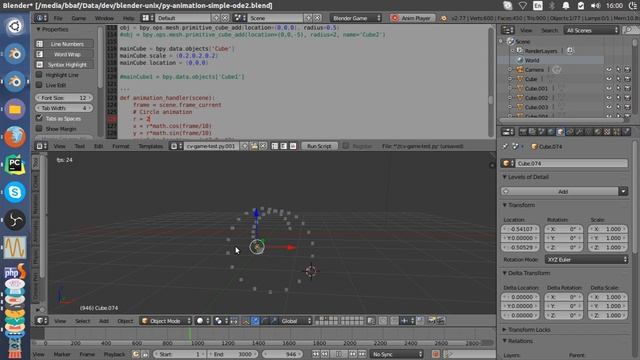Image resolution: width=640 pixels, height=360 pixels.
Task: Hide Cube.001 using its eye icon
Action: click(x=609, y=88)
